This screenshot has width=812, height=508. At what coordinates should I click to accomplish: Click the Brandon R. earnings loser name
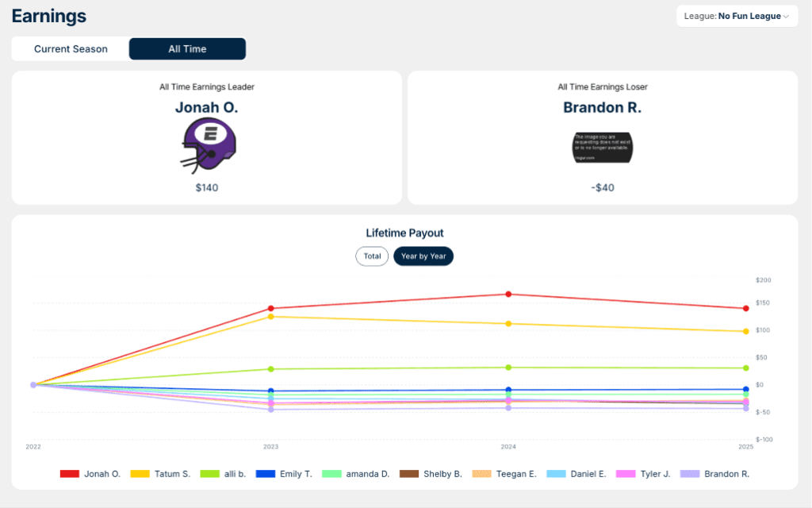603,107
